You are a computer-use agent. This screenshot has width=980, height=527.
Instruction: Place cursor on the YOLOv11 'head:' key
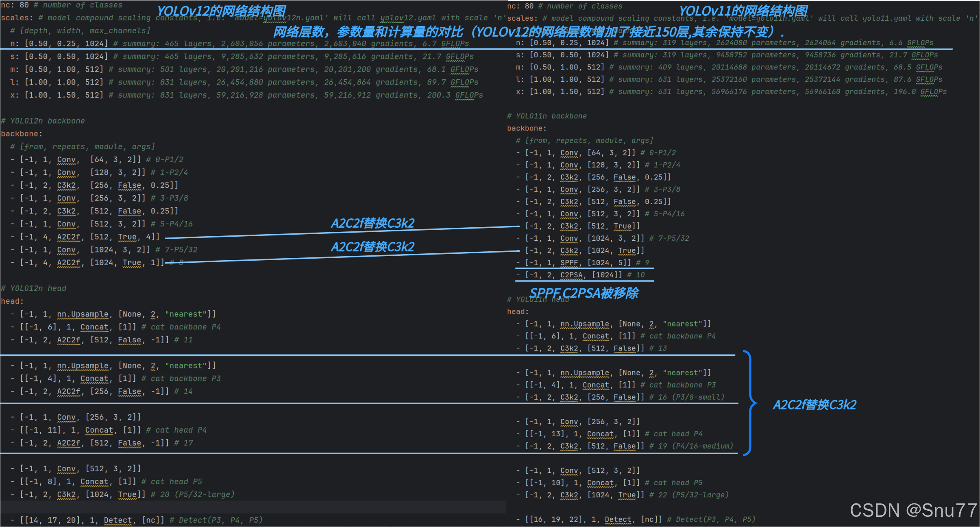click(x=518, y=311)
